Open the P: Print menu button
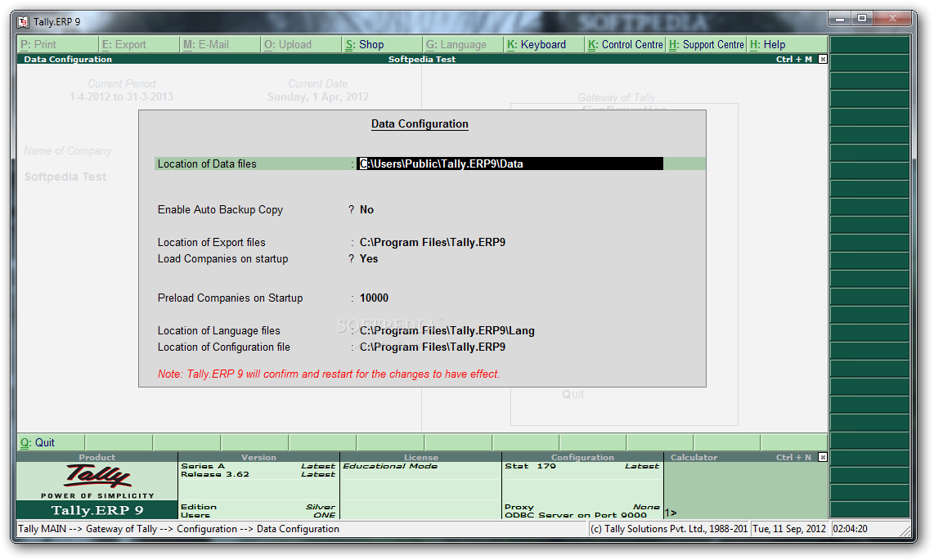Image resolution: width=934 pixels, height=560 pixels. coord(58,45)
